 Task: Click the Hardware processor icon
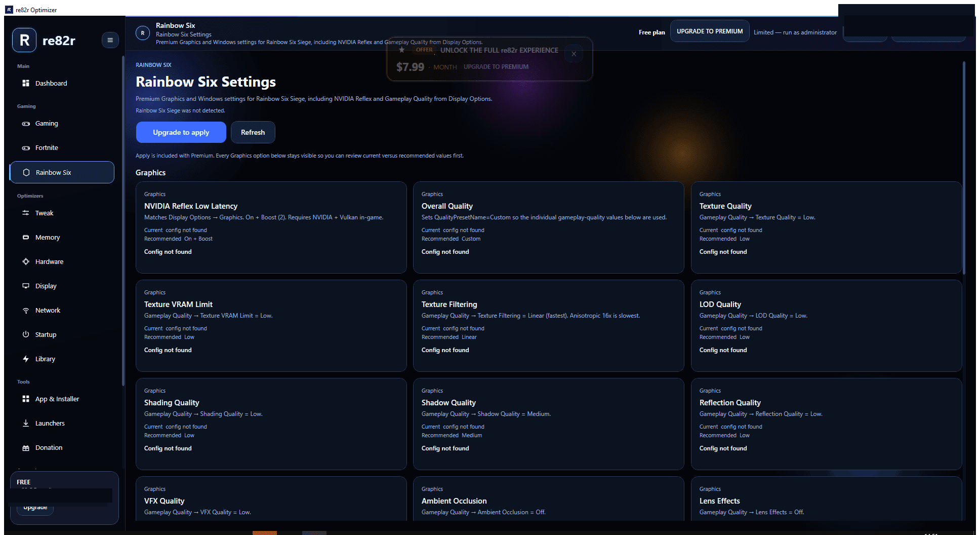(26, 261)
